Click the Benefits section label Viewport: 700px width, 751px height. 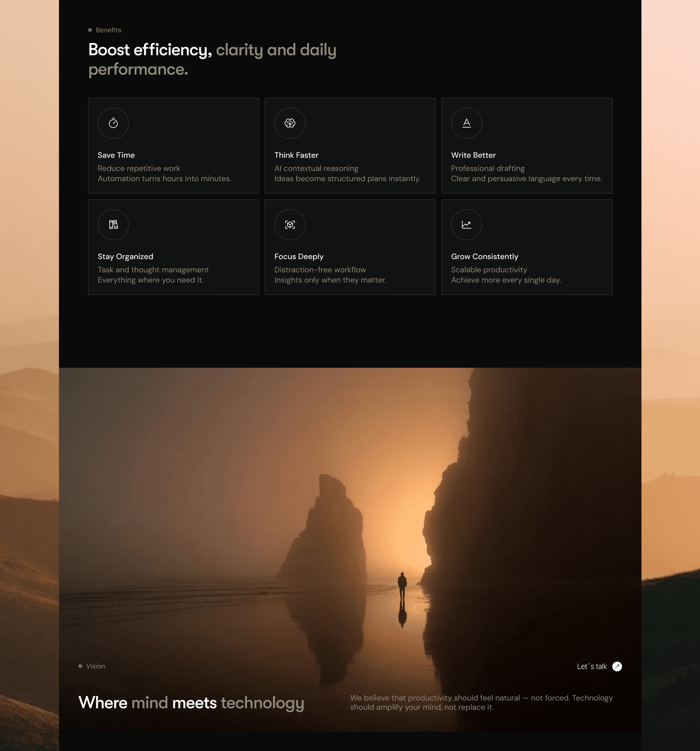108,30
